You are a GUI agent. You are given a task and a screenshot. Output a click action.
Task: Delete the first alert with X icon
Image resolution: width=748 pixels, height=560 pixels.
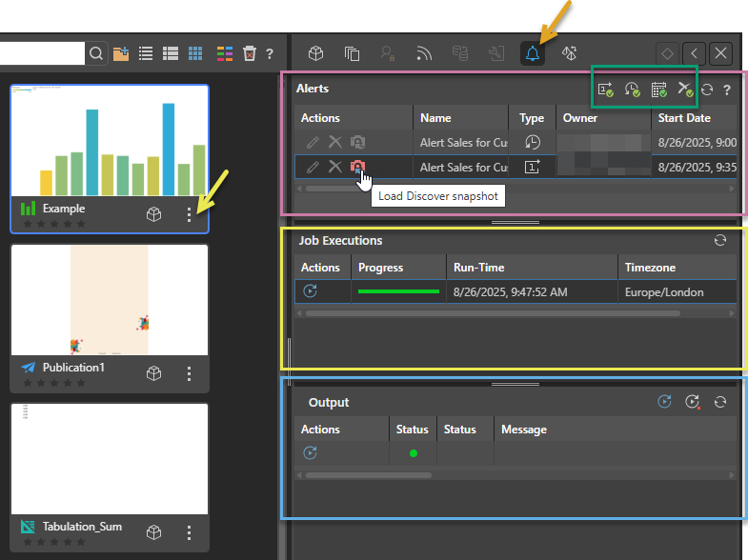(335, 142)
